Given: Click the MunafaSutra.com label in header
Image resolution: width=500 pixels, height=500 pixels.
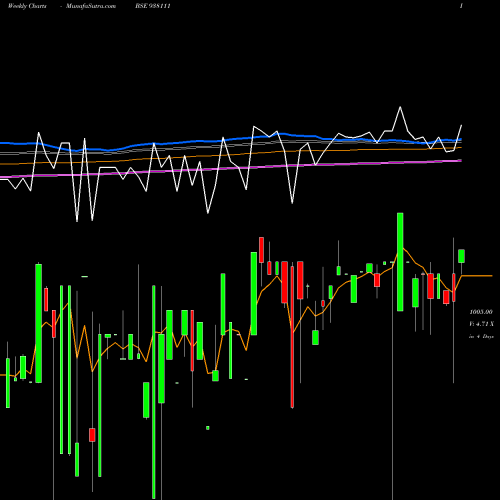Looking at the screenshot, I should pos(91,6).
